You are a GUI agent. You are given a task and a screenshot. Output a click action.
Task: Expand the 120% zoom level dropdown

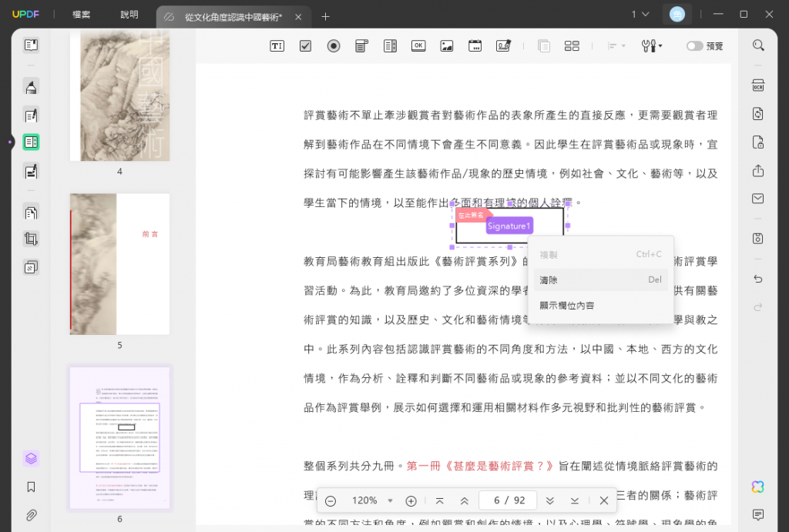pos(390,501)
